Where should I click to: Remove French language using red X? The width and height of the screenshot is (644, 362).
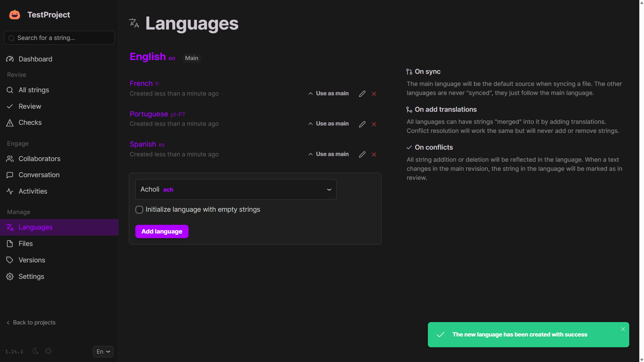374,94
